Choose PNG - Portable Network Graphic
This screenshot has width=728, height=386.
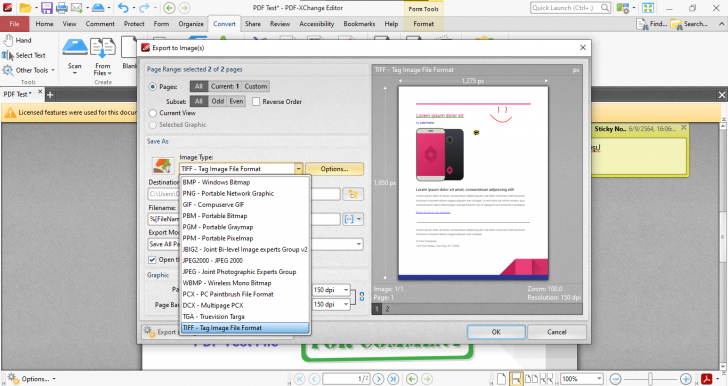tap(245, 194)
